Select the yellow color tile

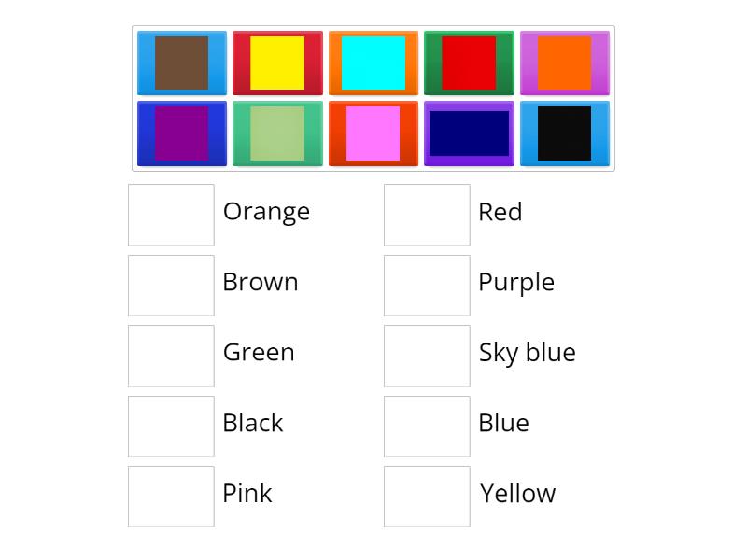(x=277, y=63)
